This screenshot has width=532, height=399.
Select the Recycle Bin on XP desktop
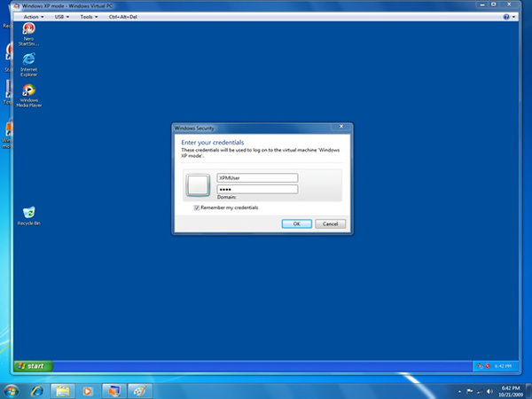(x=29, y=215)
